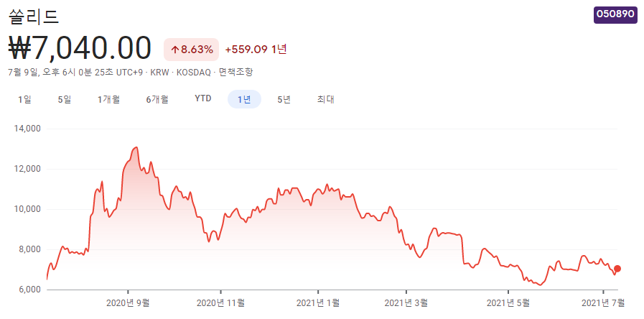644x319 pixels.
Task: Select the 5일 time range tab
Action: 65,99
